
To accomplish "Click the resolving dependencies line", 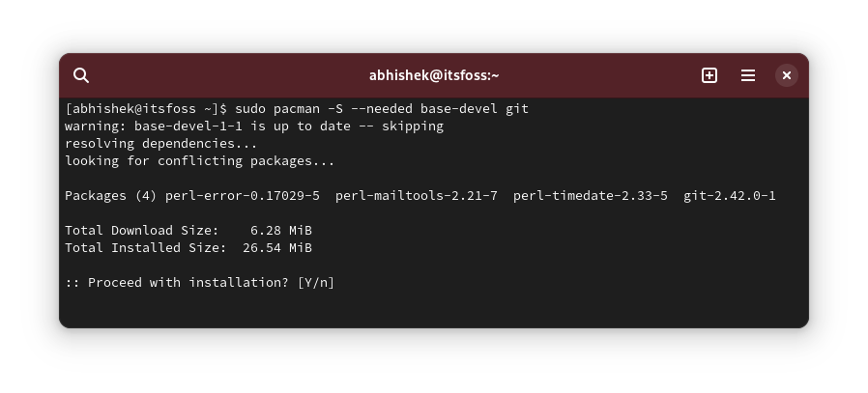I will (x=161, y=144).
